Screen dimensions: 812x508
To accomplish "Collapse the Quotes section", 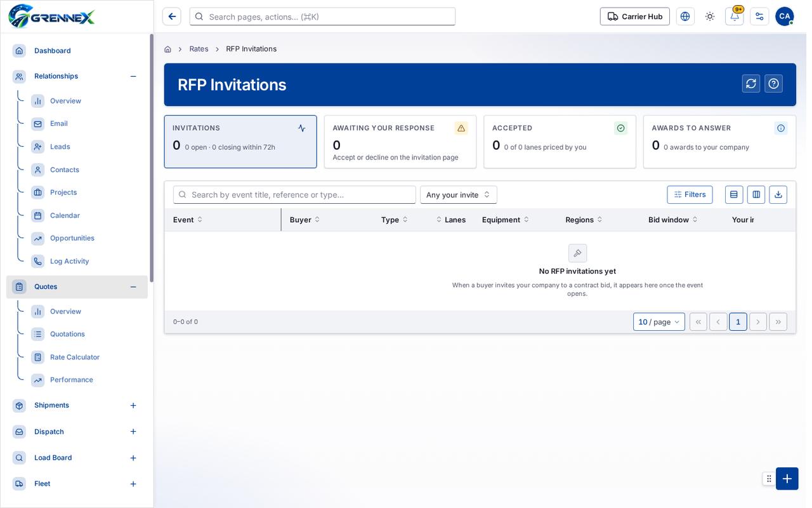I will [133, 287].
